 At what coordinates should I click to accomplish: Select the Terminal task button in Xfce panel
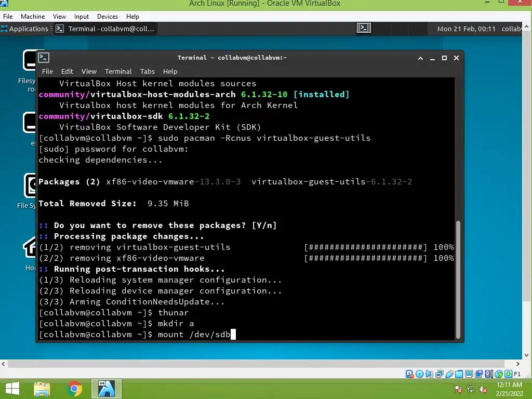click(x=105, y=29)
